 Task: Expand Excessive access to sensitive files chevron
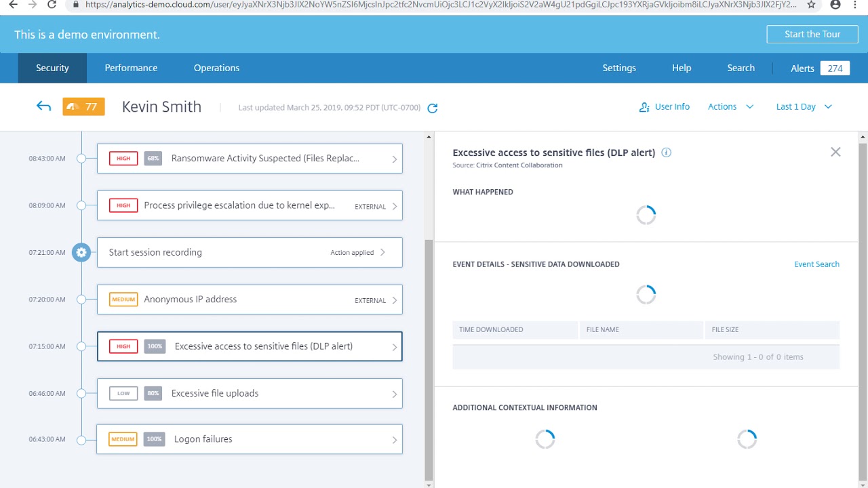pyautogui.click(x=395, y=347)
